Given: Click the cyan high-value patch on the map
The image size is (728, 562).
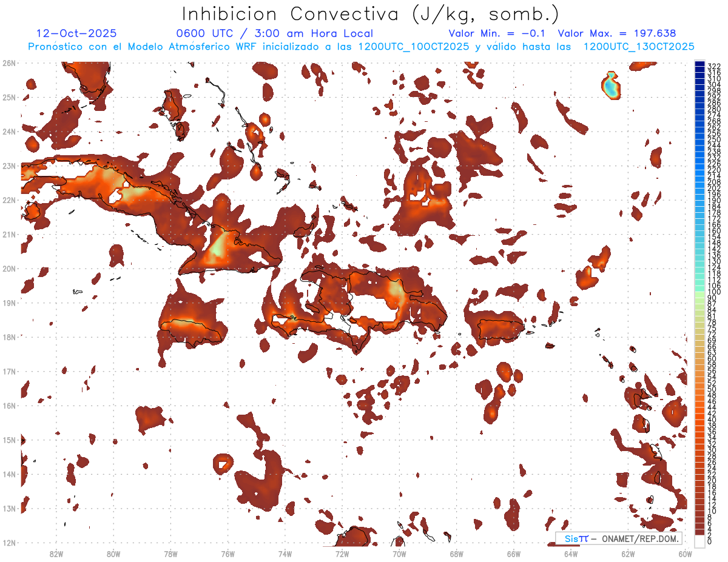Looking at the screenshot, I should tap(611, 86).
